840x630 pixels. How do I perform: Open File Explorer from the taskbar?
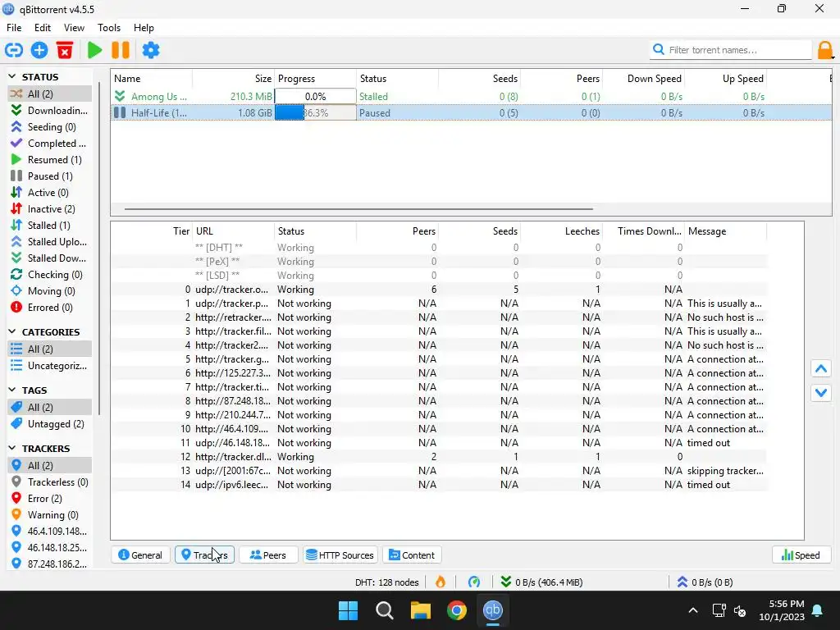pos(421,610)
